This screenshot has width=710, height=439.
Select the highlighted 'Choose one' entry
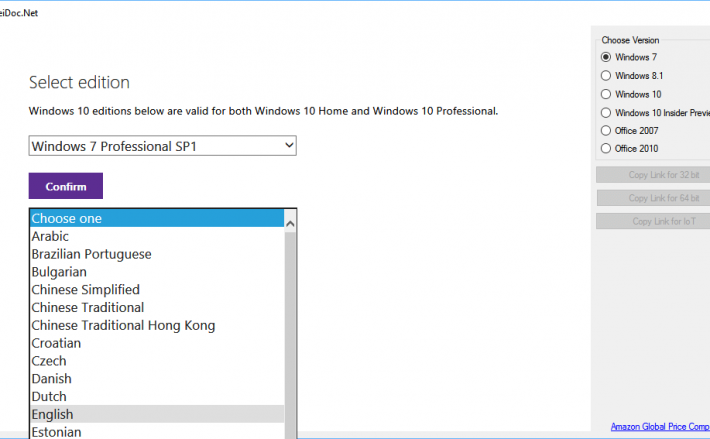[157, 218]
